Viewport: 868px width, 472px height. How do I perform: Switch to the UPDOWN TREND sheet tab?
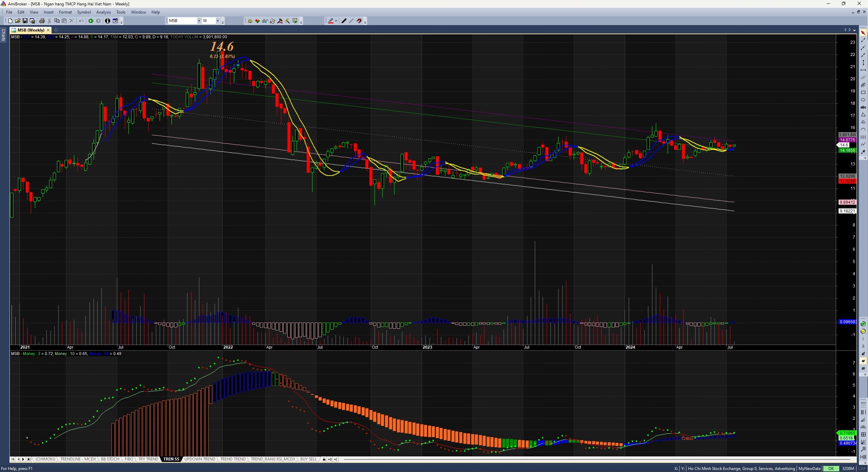coord(200,459)
